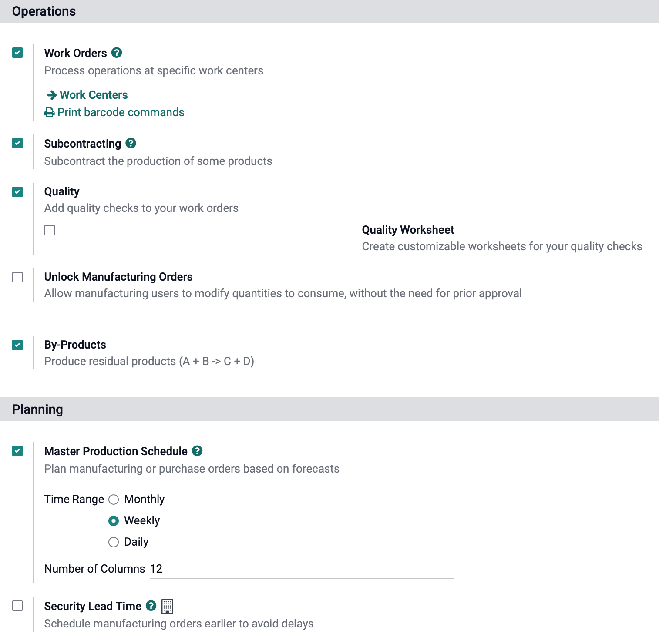The width and height of the screenshot is (659, 644).
Task: Open help for Subcontracting setting
Action: [x=131, y=143]
